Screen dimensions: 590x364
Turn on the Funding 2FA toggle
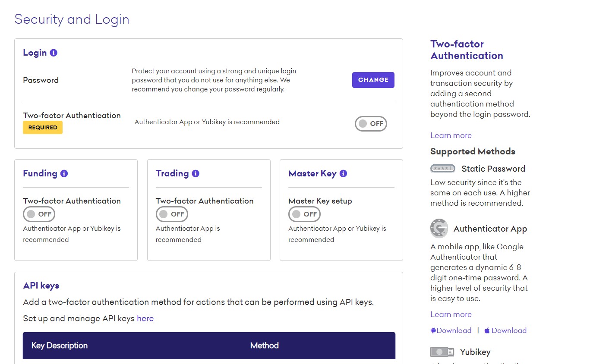pos(39,214)
